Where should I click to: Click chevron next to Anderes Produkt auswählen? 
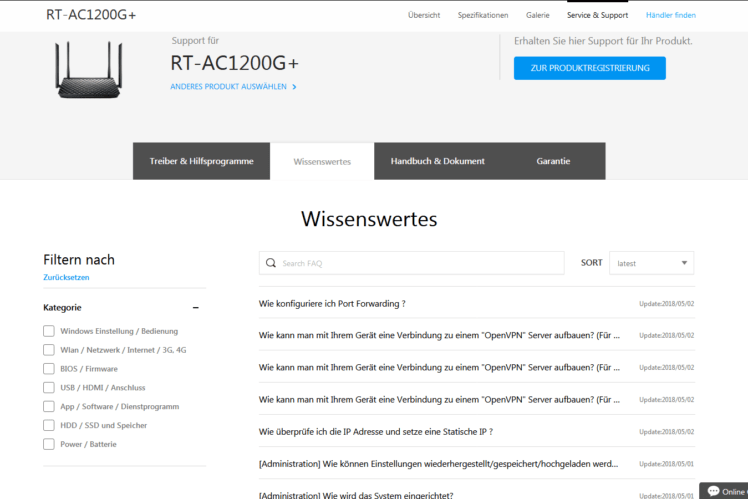[x=294, y=87]
